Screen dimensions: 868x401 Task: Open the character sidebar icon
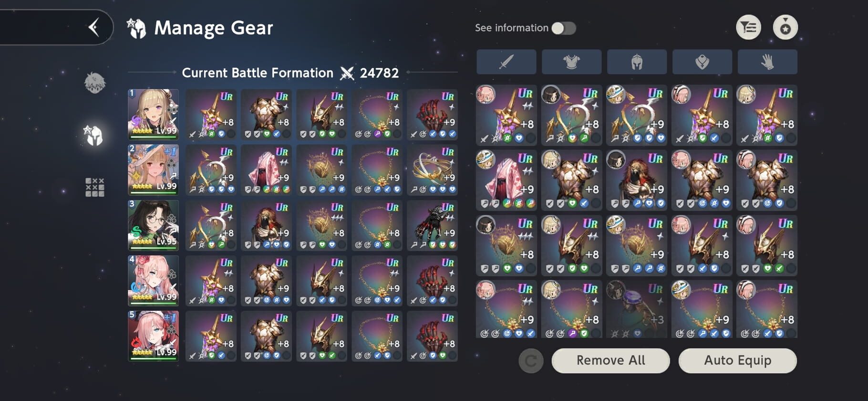click(94, 83)
